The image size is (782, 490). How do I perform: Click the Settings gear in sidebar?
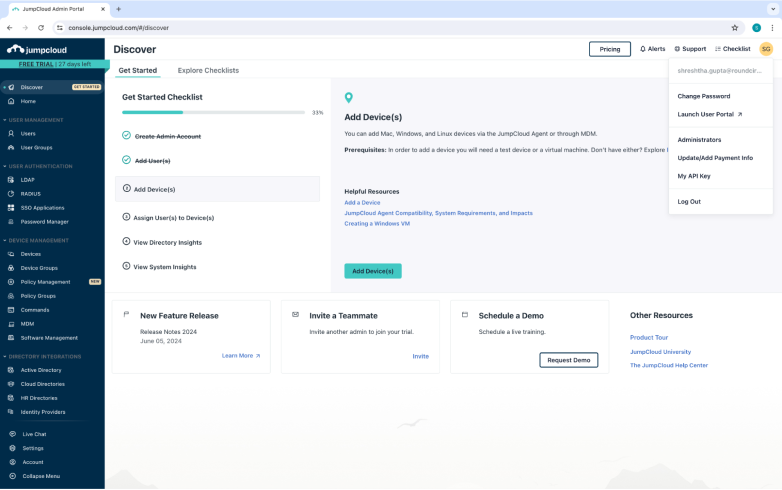11,448
